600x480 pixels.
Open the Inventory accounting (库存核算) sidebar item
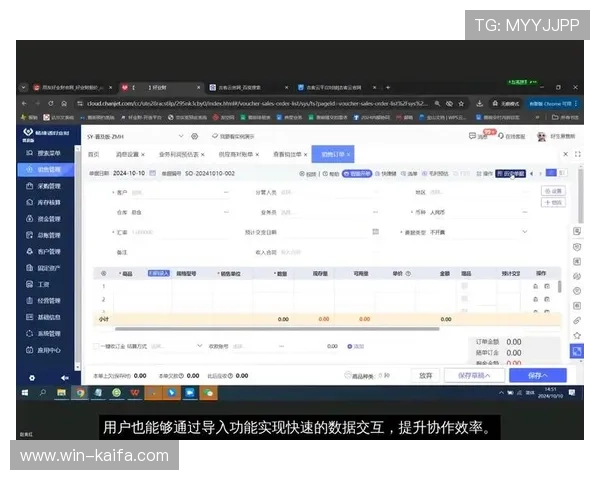coord(43,202)
